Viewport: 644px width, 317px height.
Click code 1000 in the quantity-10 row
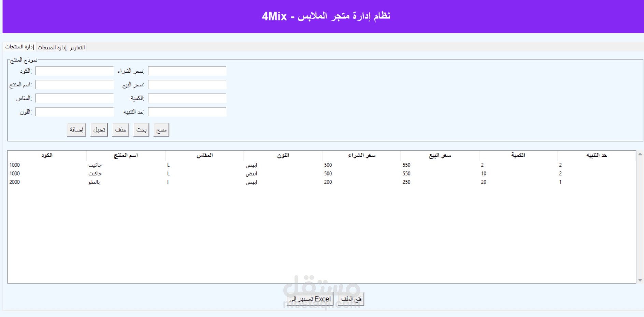pyautogui.click(x=15, y=173)
